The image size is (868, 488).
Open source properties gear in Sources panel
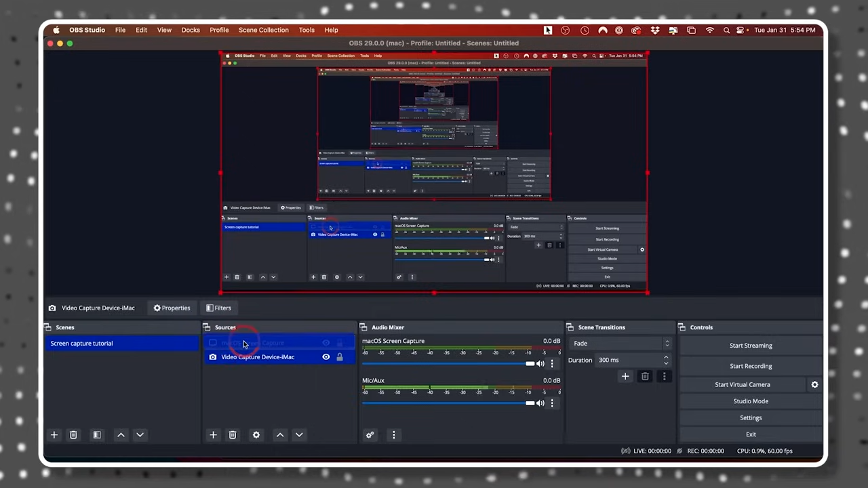pyautogui.click(x=256, y=435)
